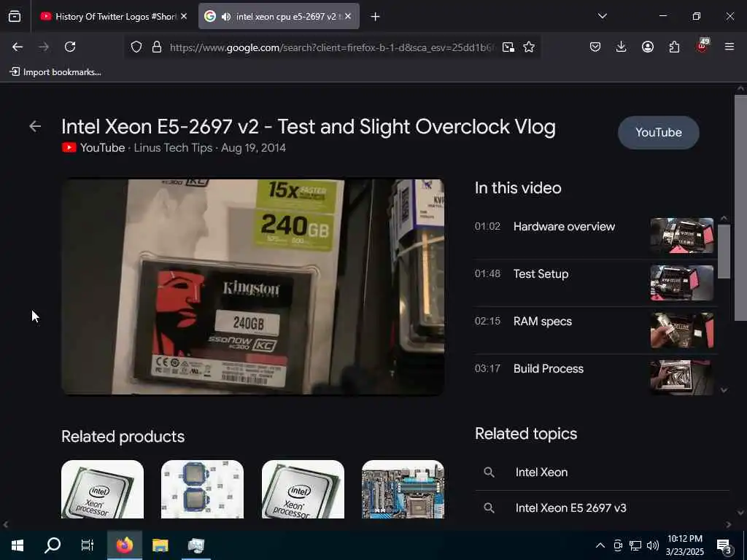Open the Extensions puzzle icon
Image resolution: width=747 pixels, height=560 pixels.
coord(674,47)
